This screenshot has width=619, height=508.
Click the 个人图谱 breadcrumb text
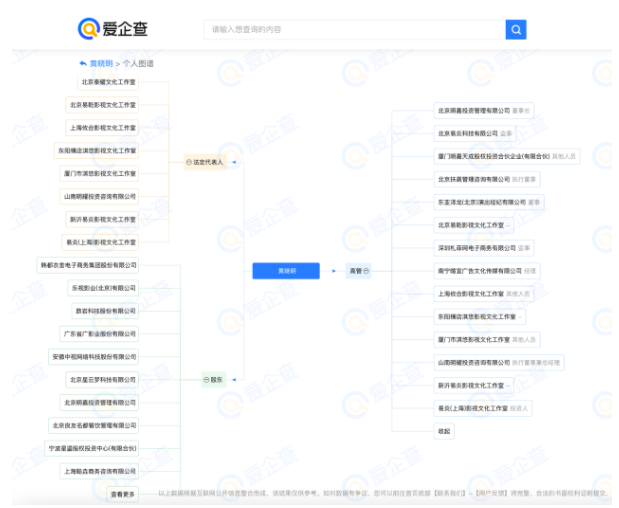tap(138, 64)
